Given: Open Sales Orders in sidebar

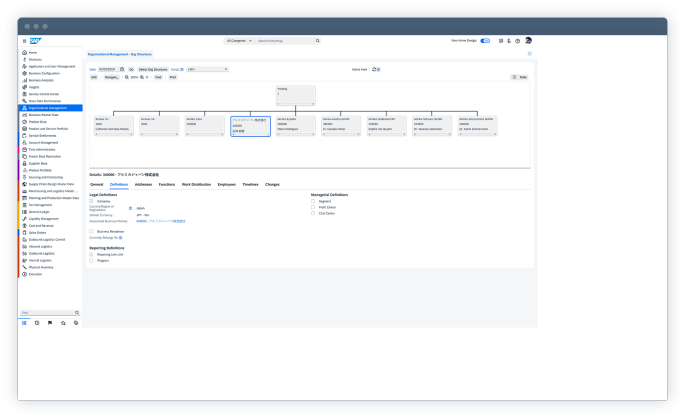Looking at the screenshot, I should (37, 233).
